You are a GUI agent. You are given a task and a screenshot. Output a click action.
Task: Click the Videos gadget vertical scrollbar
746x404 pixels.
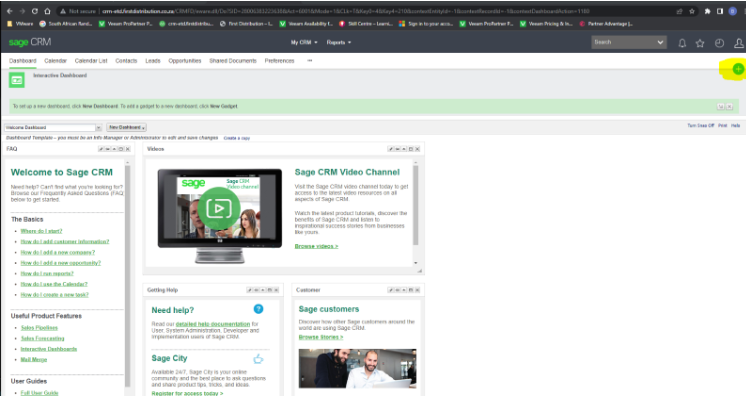click(x=415, y=205)
